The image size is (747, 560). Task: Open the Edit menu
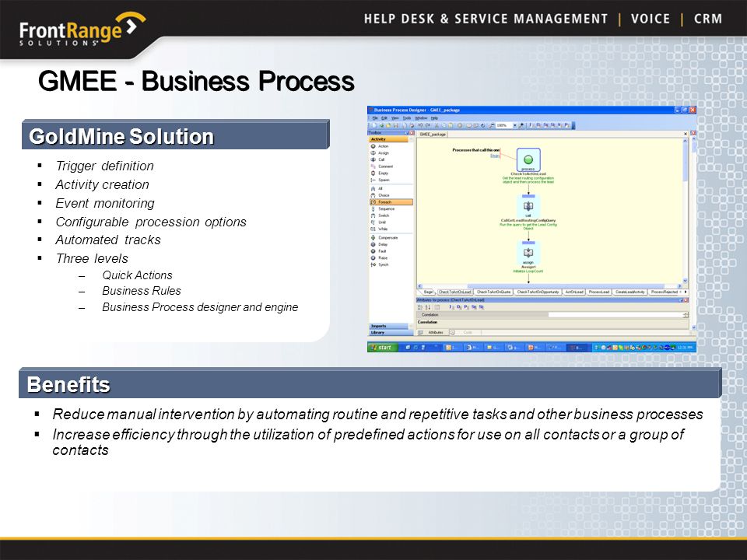[384, 118]
